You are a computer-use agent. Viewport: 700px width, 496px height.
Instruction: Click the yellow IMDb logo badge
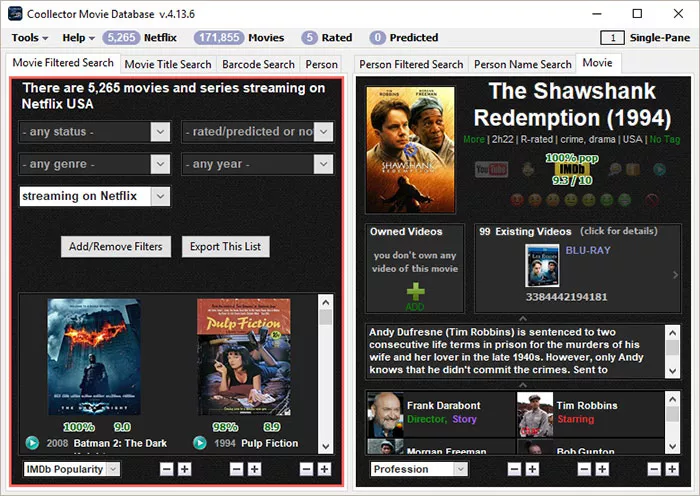click(572, 169)
